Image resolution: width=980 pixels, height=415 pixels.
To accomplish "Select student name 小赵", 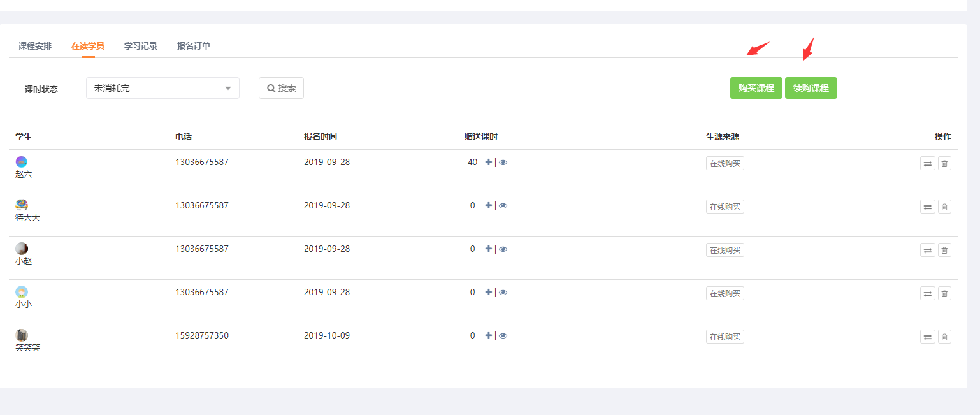I will pyautogui.click(x=24, y=261).
